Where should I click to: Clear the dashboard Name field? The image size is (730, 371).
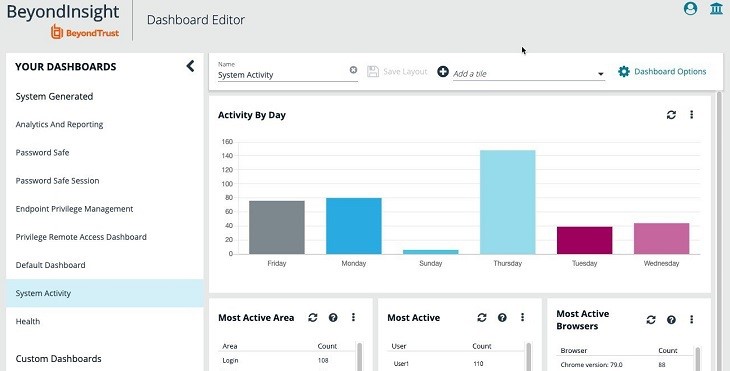point(353,70)
